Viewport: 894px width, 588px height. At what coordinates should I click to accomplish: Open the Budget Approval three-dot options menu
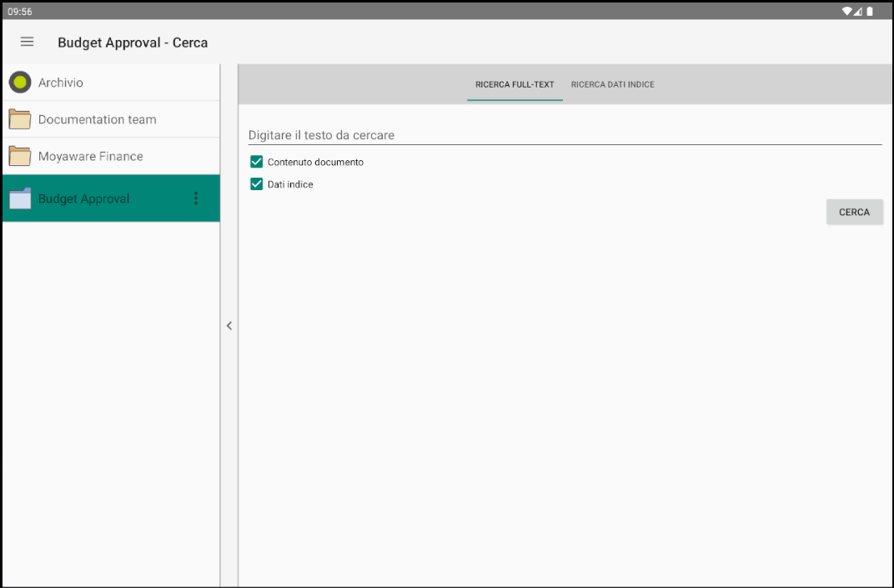pos(196,199)
